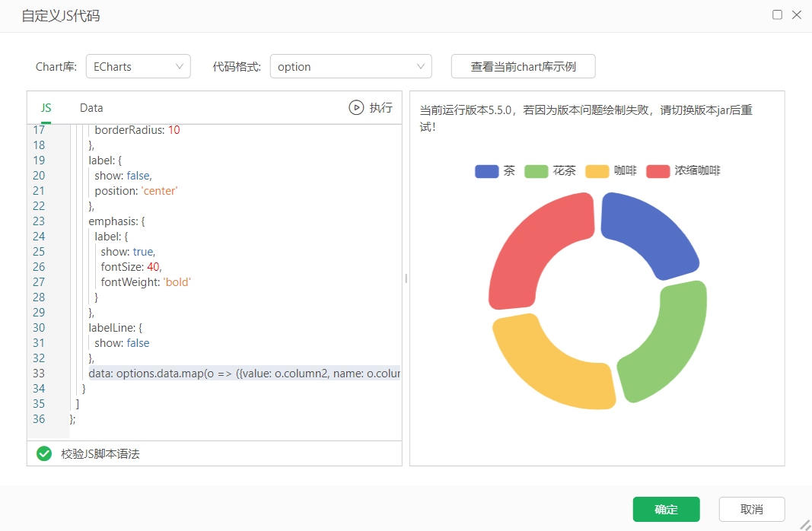Click the green syntax validation checkmark icon
This screenshot has width=812, height=531.
tap(44, 454)
